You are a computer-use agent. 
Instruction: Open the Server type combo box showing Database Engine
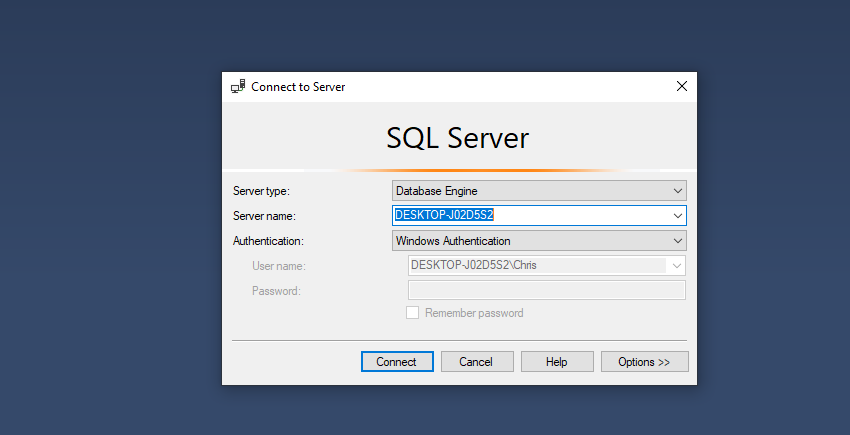530,190
